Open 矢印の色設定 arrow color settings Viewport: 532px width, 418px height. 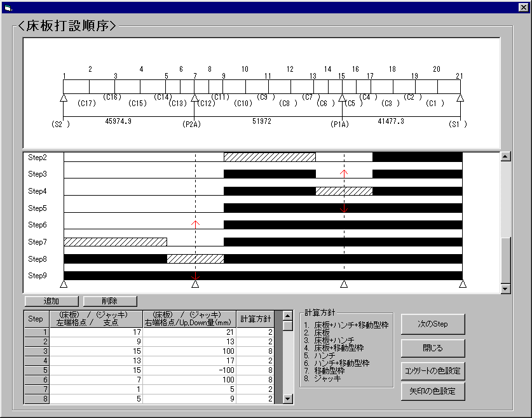[x=433, y=391]
